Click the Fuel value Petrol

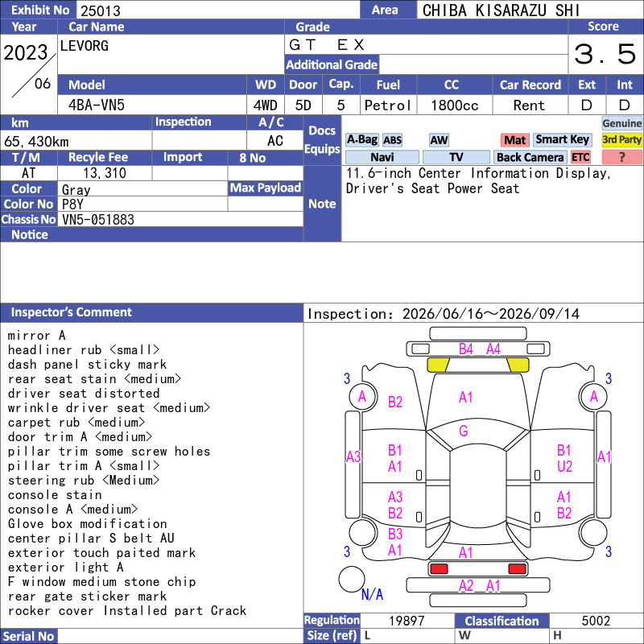388,105
